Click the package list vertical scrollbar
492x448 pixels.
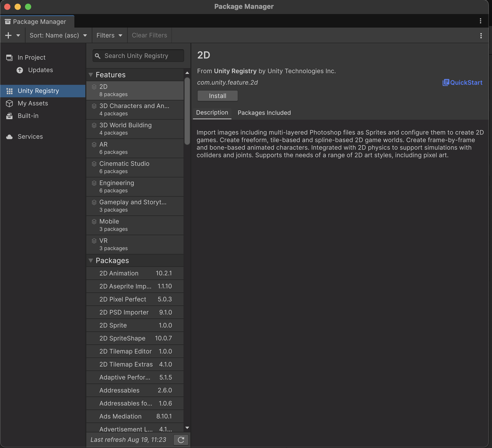coord(187,111)
